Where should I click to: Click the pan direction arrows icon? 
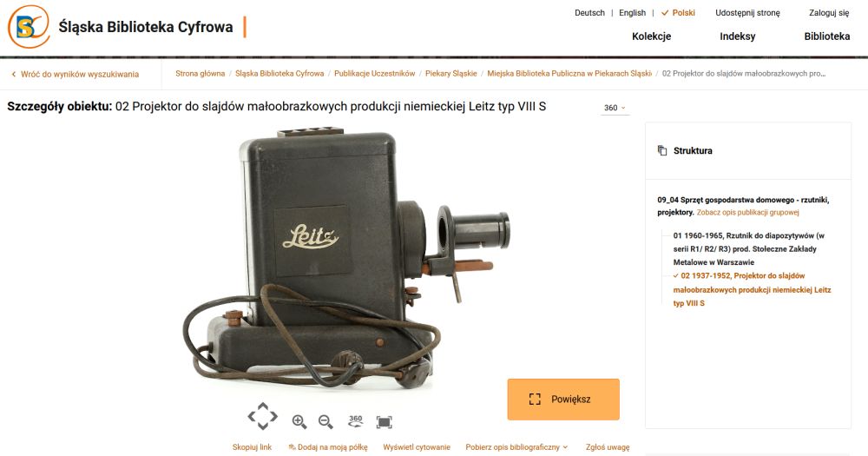coord(262,416)
